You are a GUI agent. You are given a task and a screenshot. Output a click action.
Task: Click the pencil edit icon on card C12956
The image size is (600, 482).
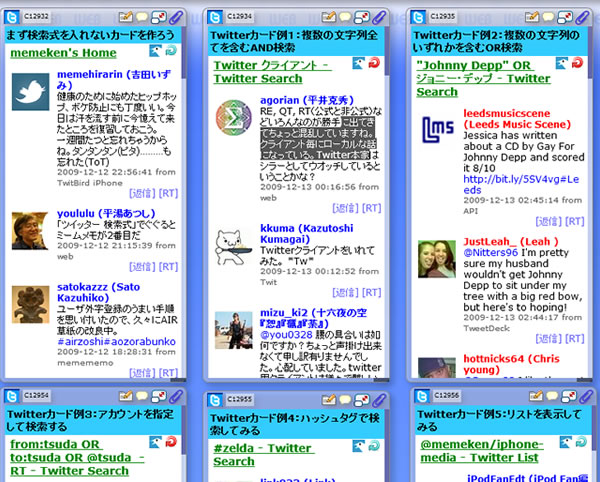pyautogui.click(x=532, y=398)
